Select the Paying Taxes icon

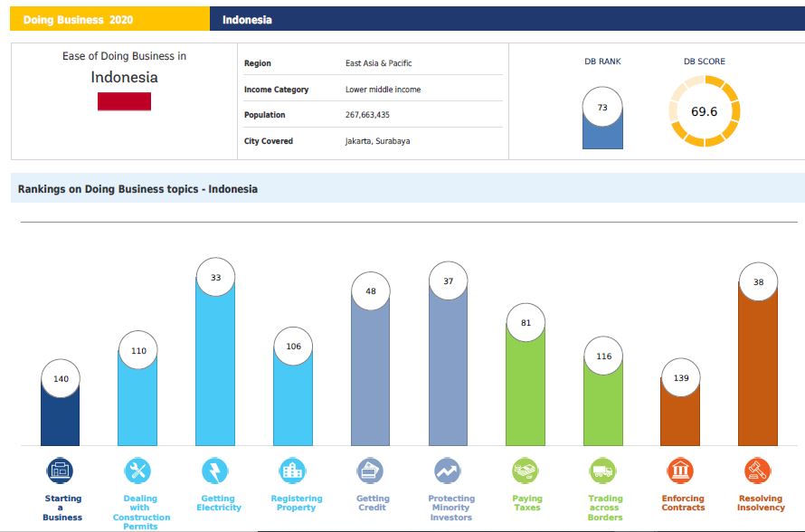526,470
